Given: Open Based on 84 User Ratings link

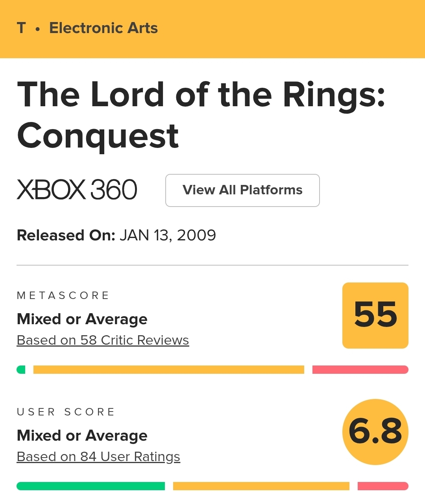Looking at the screenshot, I should point(98,456).
